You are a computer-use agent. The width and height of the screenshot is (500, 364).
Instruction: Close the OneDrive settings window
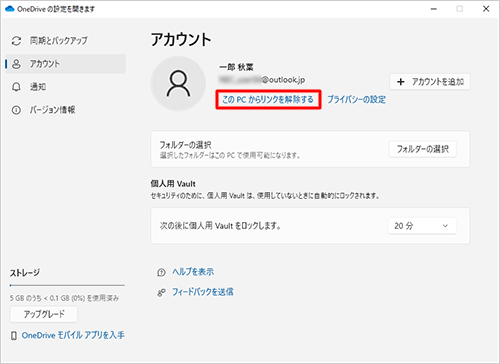pos(486,9)
